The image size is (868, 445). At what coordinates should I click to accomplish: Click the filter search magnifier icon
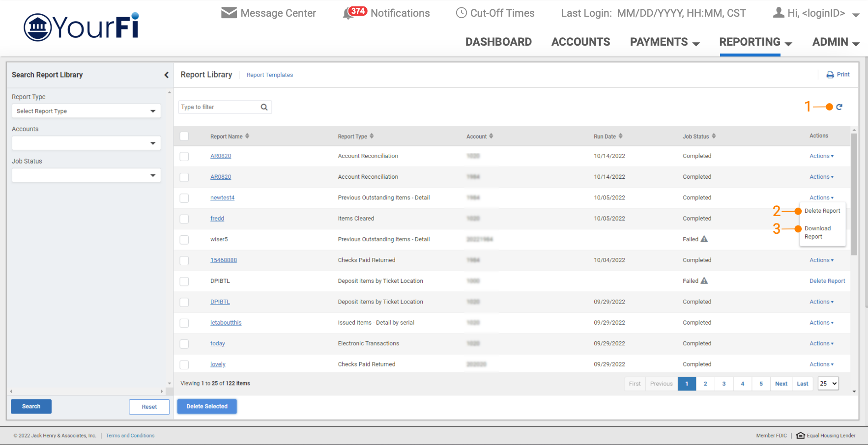[264, 107]
